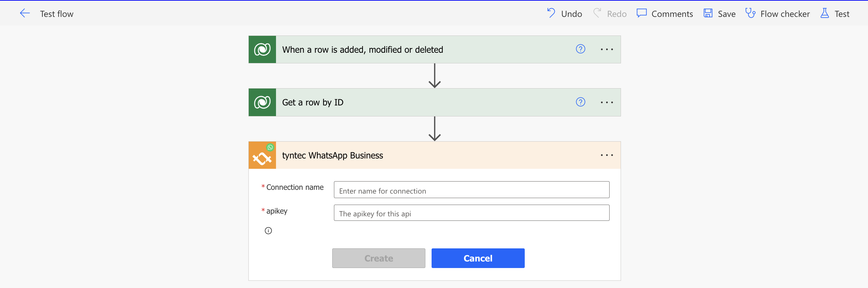Click the Dataverse icon on Get a row by ID

pos(262,102)
